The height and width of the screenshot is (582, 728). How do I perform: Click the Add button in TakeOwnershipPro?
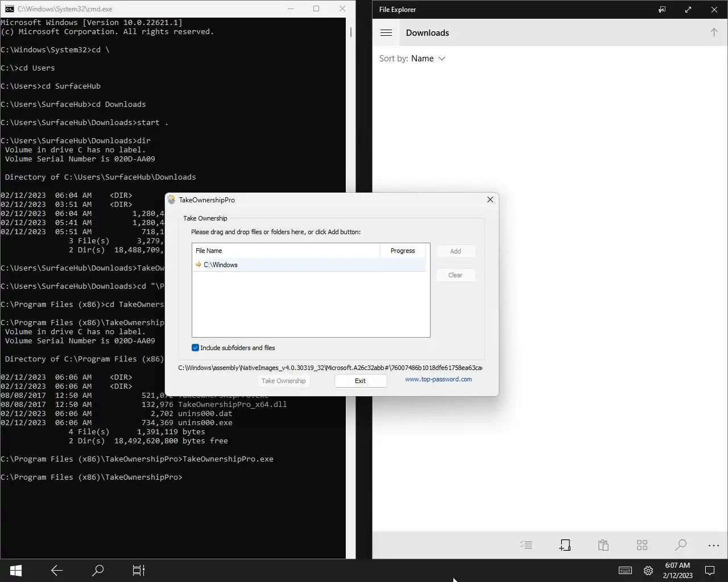point(456,251)
